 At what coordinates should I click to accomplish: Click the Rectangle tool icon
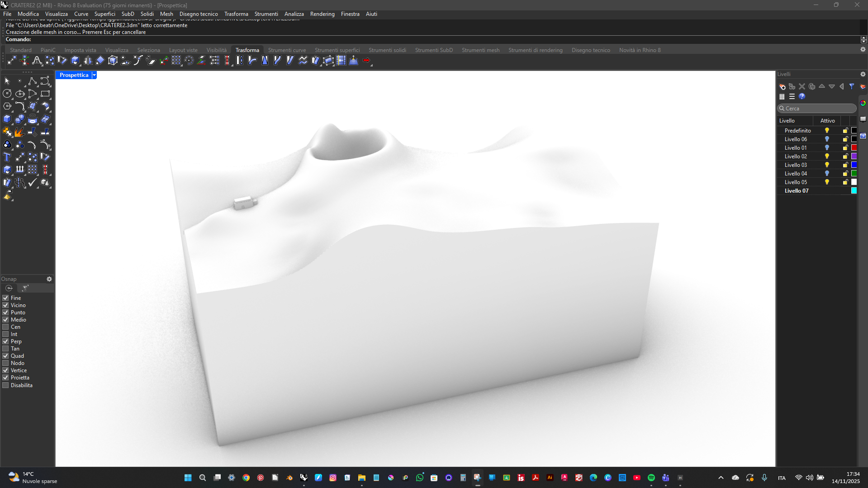[45, 94]
